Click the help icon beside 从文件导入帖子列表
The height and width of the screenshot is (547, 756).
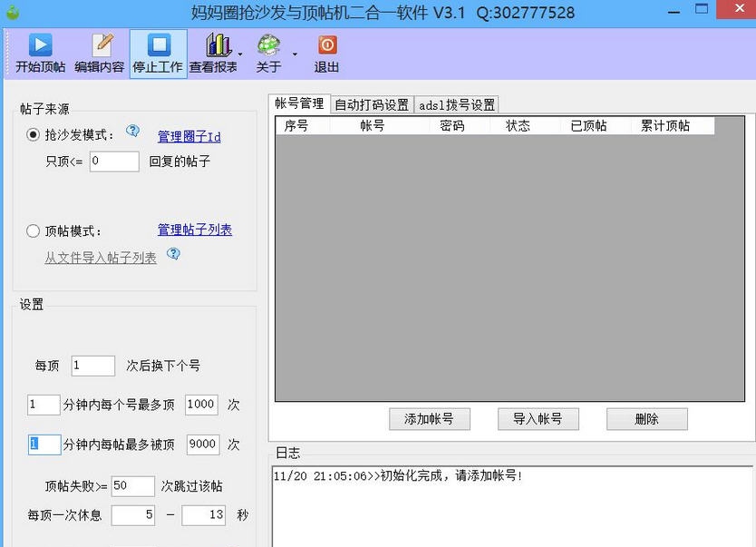tap(172, 255)
